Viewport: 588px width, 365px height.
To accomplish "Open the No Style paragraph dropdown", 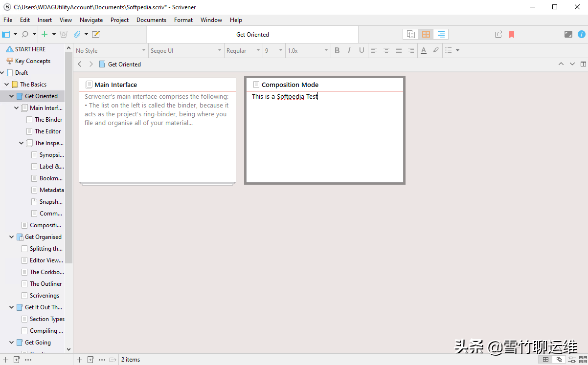I will 111,50.
